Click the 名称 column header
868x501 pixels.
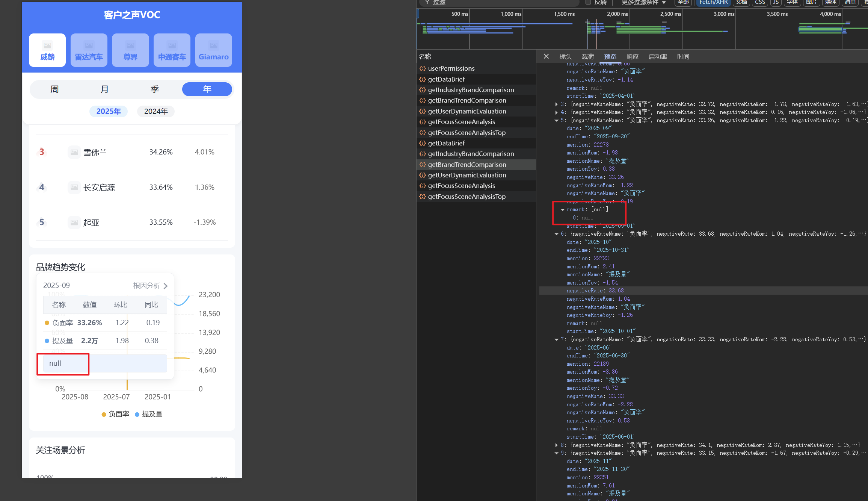click(425, 57)
